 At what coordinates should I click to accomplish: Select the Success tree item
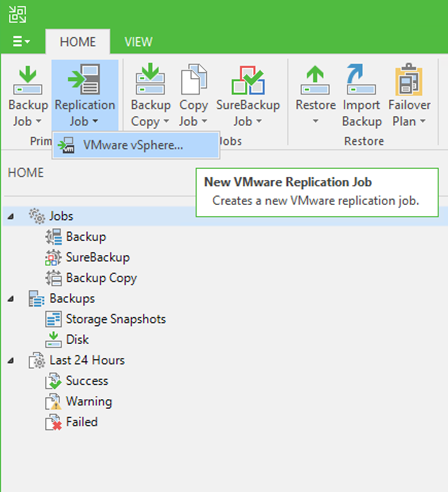tap(87, 381)
